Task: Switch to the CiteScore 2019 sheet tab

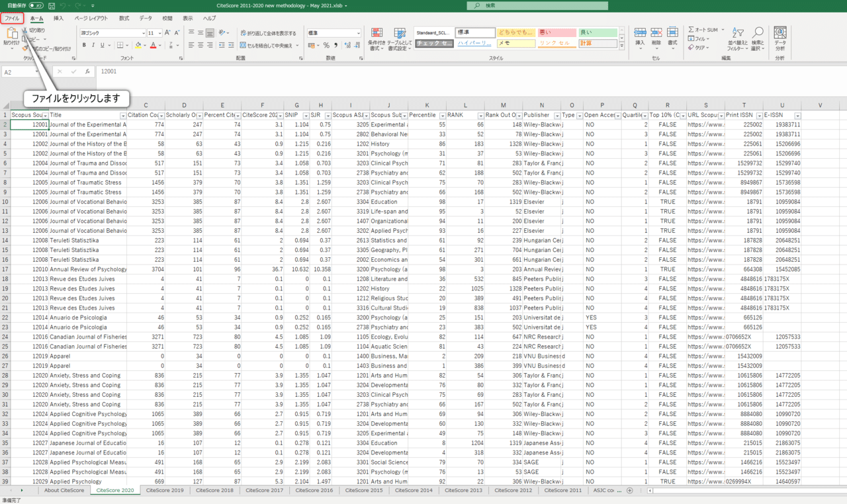Action: click(165, 491)
